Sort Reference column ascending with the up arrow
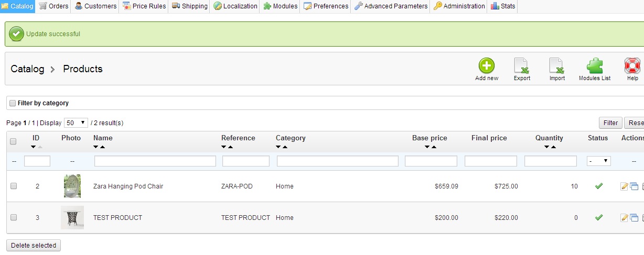This screenshot has width=644, height=255. [231, 147]
